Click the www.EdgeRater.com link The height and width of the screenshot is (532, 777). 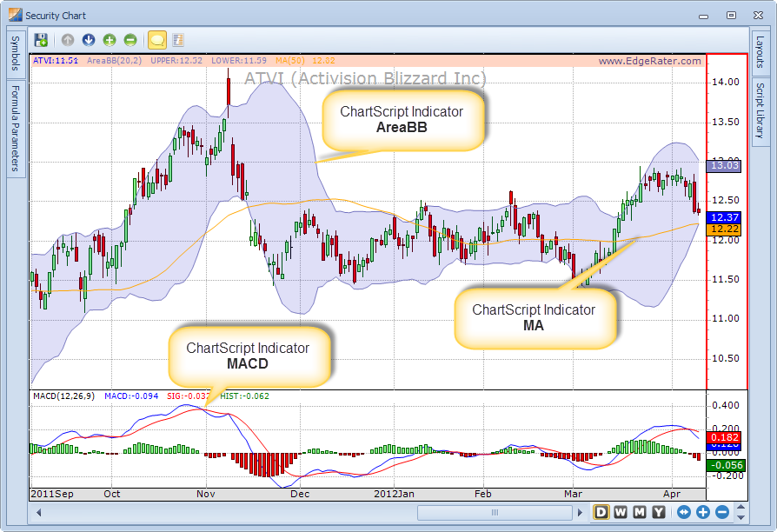pyautogui.click(x=649, y=61)
